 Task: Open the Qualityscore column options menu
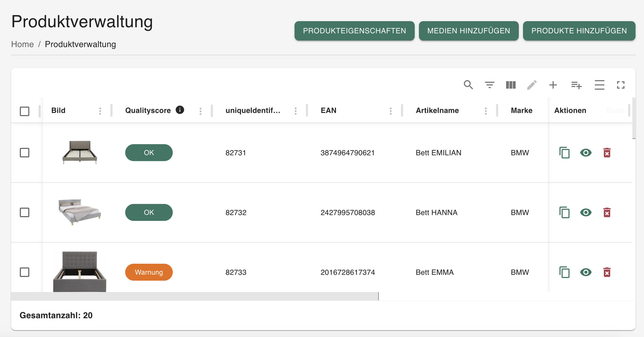[x=200, y=111]
